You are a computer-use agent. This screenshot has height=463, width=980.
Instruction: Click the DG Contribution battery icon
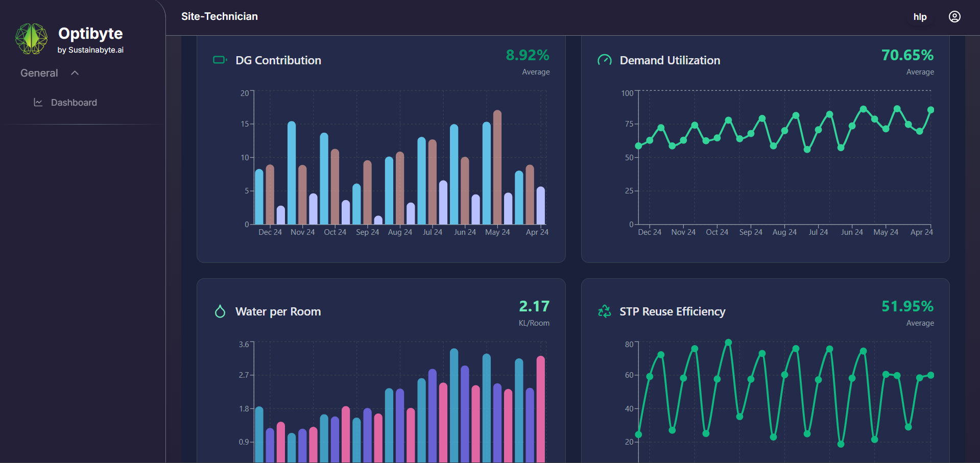(220, 60)
